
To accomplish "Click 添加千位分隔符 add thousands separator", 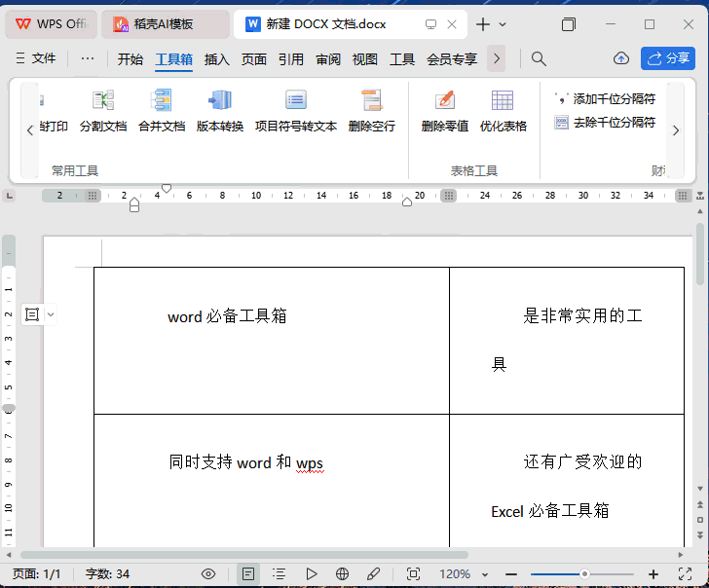I will click(x=605, y=98).
